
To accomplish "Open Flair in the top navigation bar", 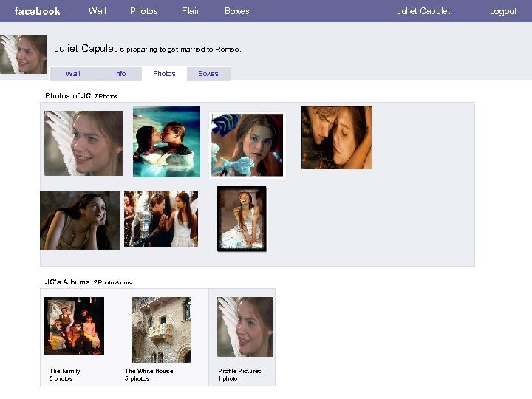I will [191, 11].
